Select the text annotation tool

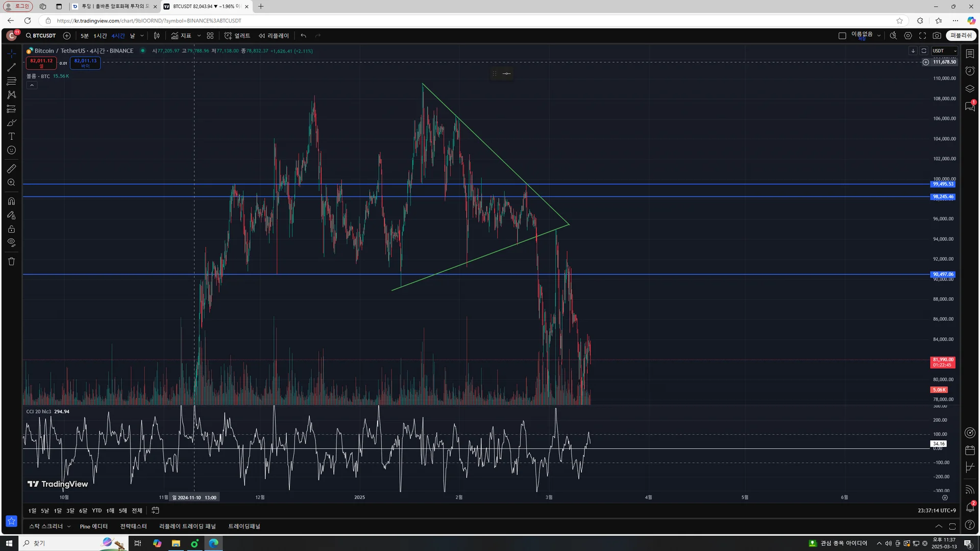point(11,136)
